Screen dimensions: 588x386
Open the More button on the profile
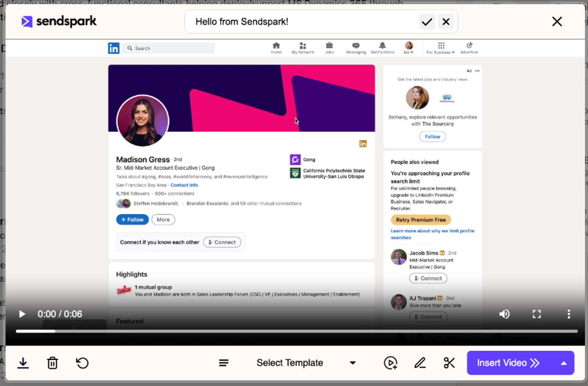(163, 220)
